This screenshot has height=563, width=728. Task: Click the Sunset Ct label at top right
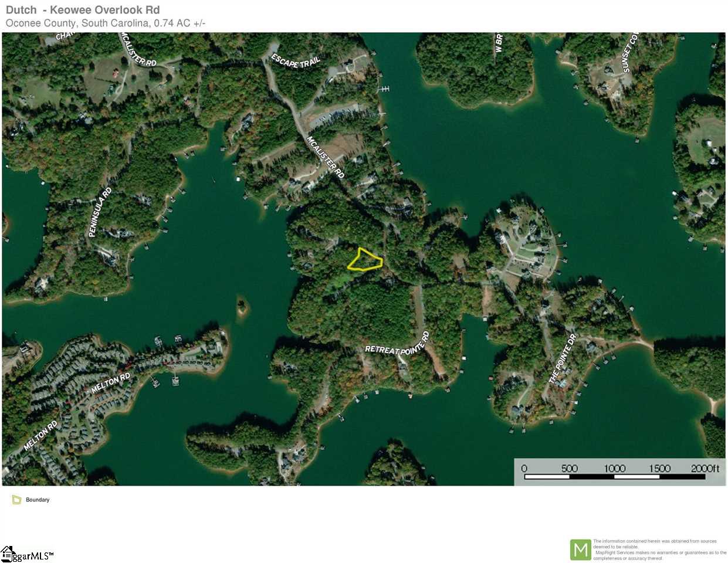pyautogui.click(x=629, y=53)
